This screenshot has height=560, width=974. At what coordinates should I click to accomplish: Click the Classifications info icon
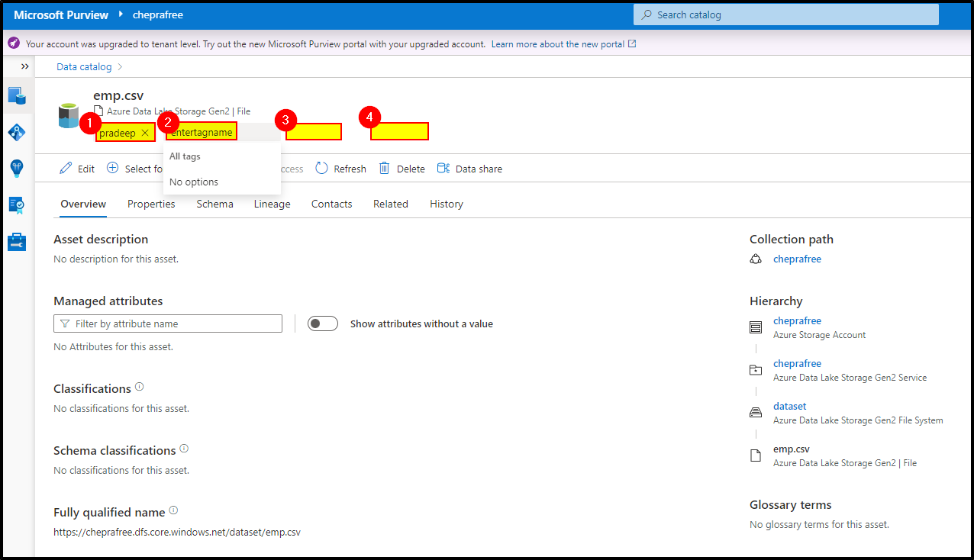(x=139, y=385)
